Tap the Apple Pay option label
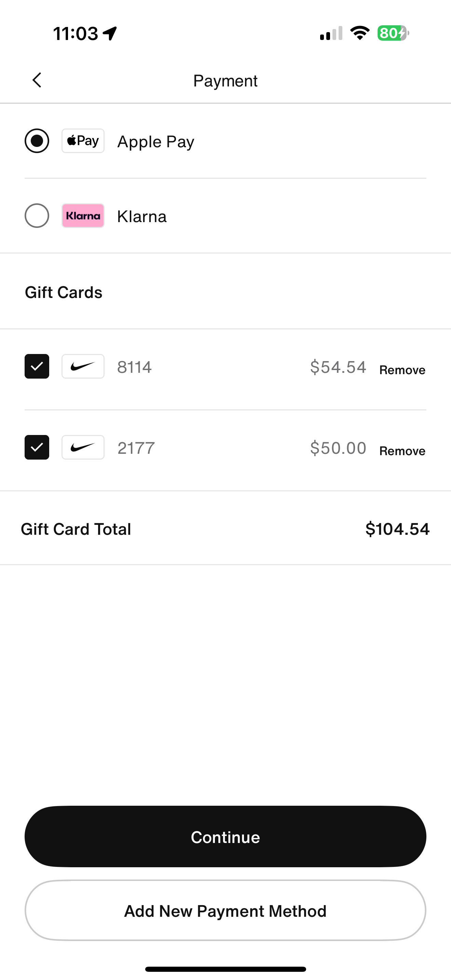This screenshot has height=980, width=451. tap(155, 141)
